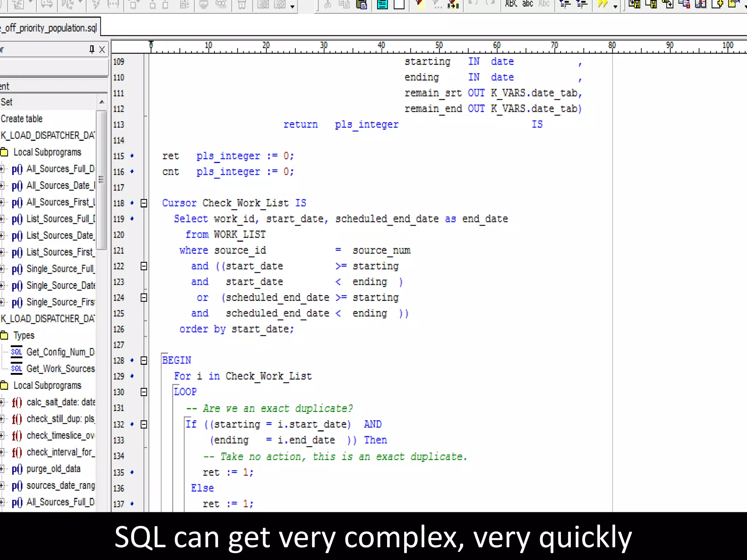Open the Types folder in the tree
This screenshot has width=747, height=560.
[18, 335]
